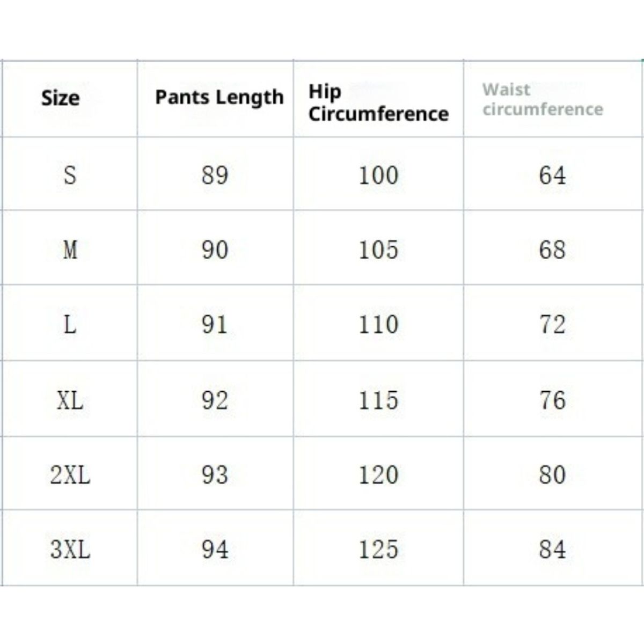This screenshot has height=644, width=644.
Task: Click the S size label cell
Action: point(70,175)
